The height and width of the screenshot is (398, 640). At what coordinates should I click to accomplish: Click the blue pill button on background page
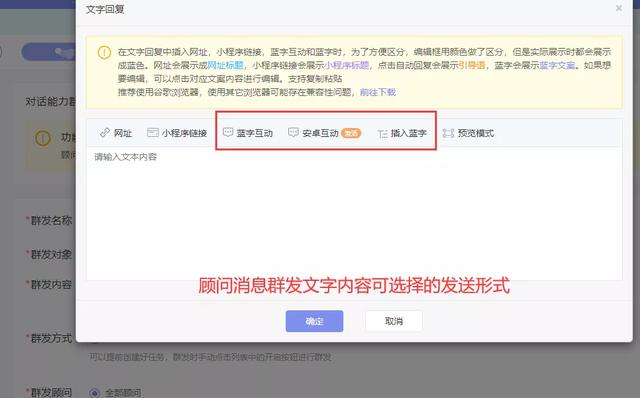(49, 52)
